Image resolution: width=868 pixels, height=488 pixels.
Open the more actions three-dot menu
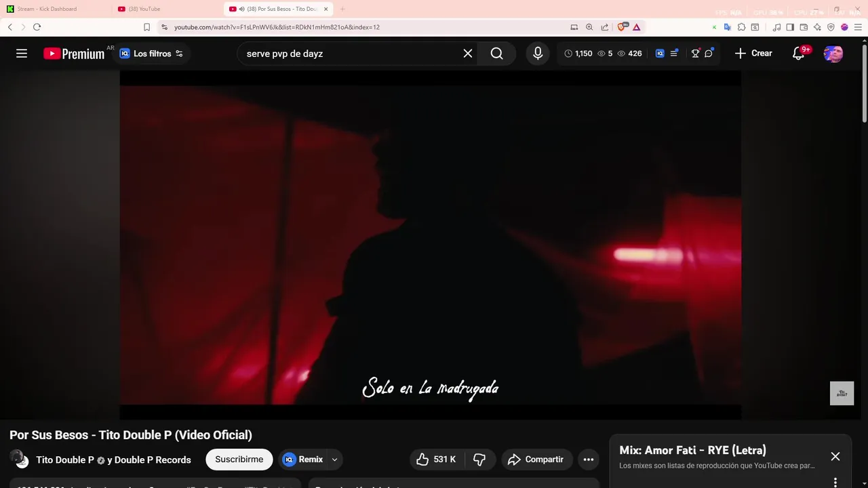pos(589,460)
